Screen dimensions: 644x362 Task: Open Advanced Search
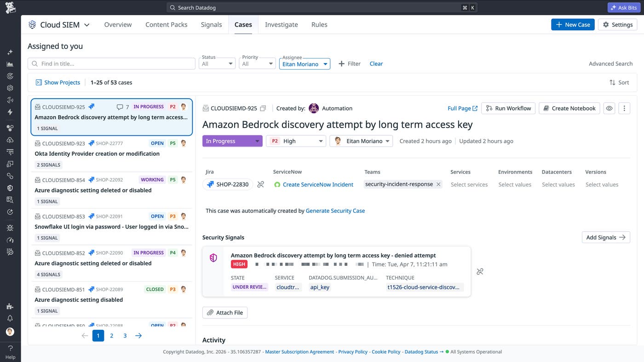610,64
